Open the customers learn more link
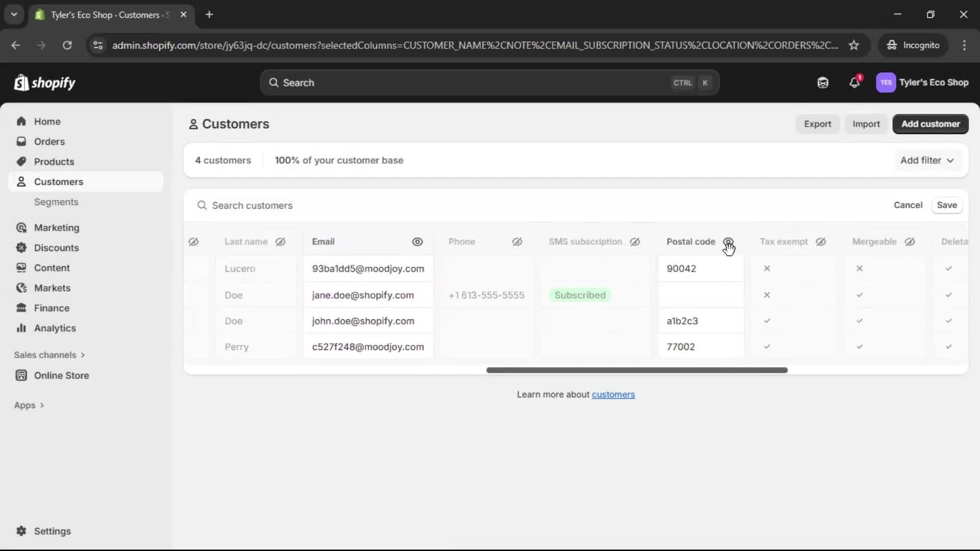Image resolution: width=980 pixels, height=551 pixels. pyautogui.click(x=614, y=394)
